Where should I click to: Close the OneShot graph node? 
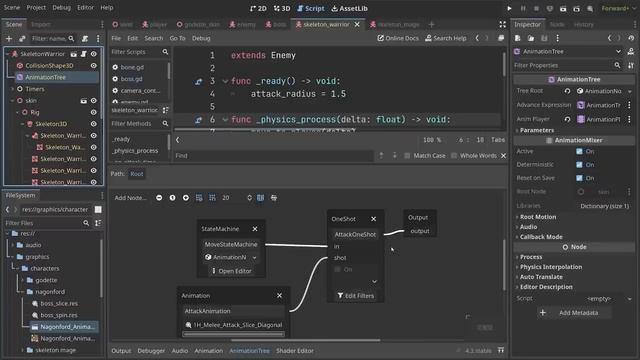[x=373, y=219]
